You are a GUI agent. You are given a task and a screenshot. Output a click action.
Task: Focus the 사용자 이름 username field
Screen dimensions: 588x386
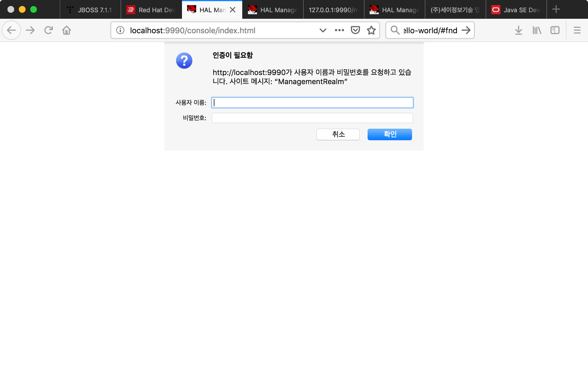click(312, 103)
